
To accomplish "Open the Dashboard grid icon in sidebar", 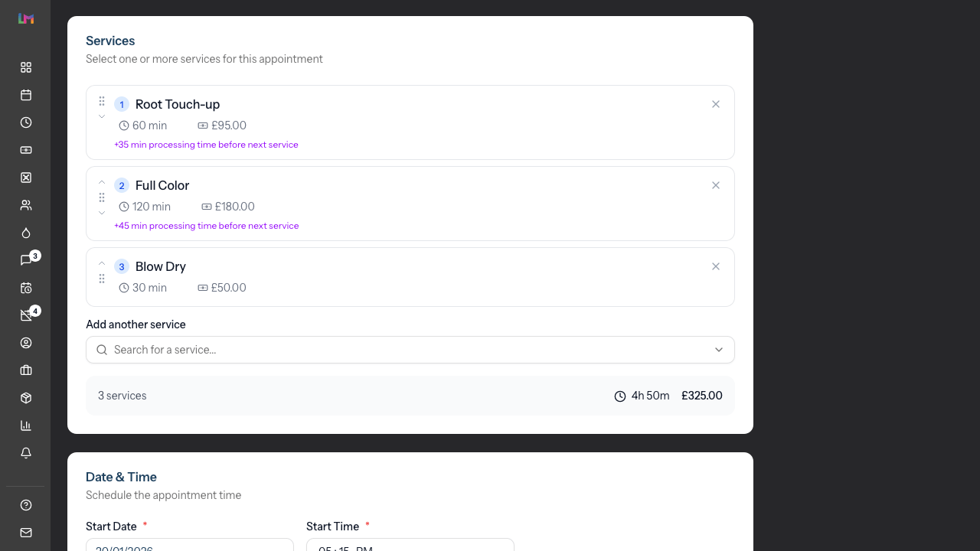I will click(x=25, y=67).
